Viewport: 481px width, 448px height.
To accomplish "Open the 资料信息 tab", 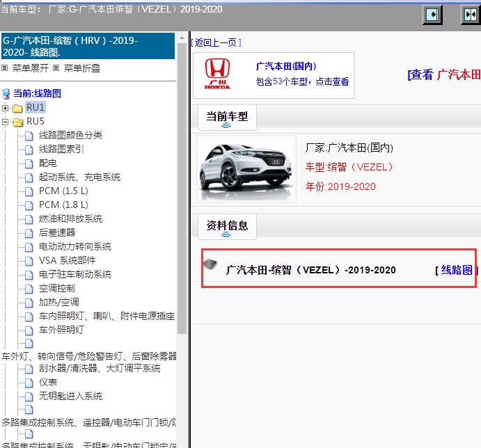I will tap(227, 225).
